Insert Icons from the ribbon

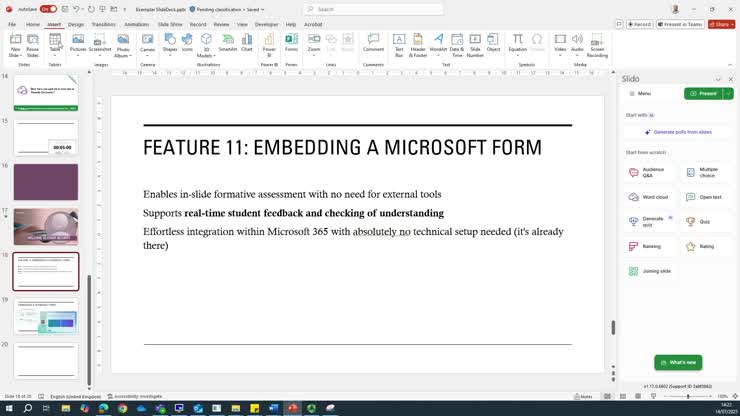point(187,42)
